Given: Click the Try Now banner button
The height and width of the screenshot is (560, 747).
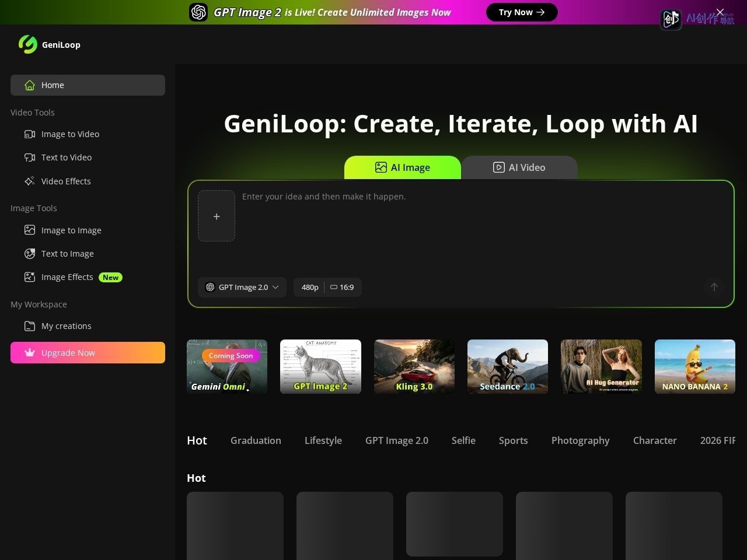Looking at the screenshot, I should (x=522, y=12).
